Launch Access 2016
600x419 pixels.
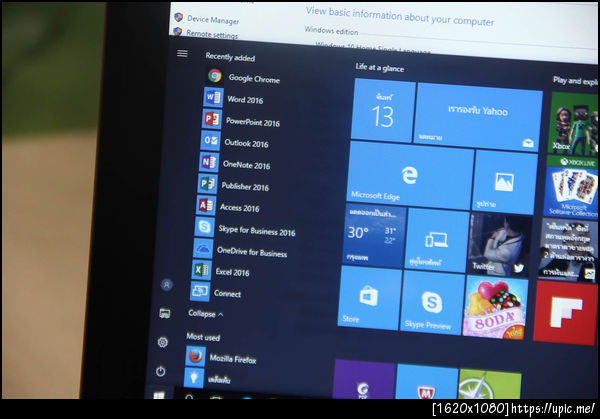click(228, 207)
